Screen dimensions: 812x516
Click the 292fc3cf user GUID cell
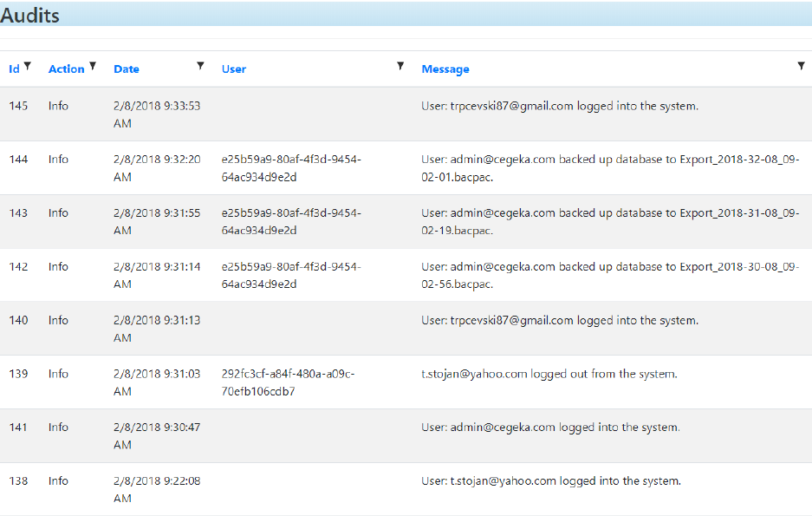288,382
